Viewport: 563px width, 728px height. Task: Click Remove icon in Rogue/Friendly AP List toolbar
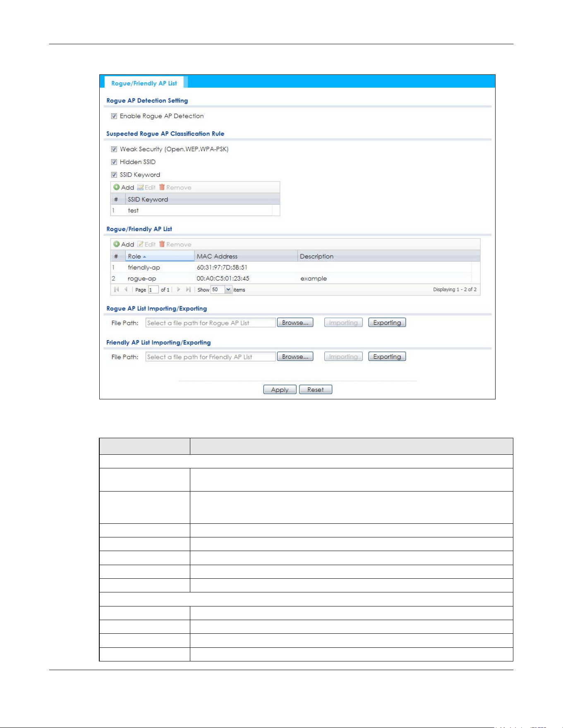(x=162, y=244)
